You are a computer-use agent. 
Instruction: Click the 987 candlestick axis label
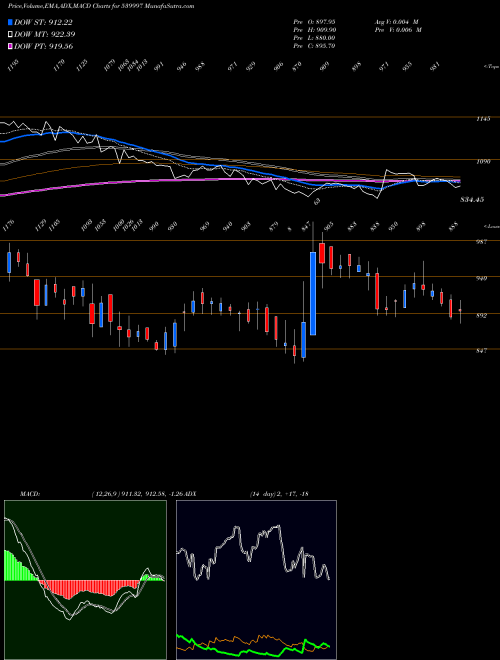pos(482,242)
